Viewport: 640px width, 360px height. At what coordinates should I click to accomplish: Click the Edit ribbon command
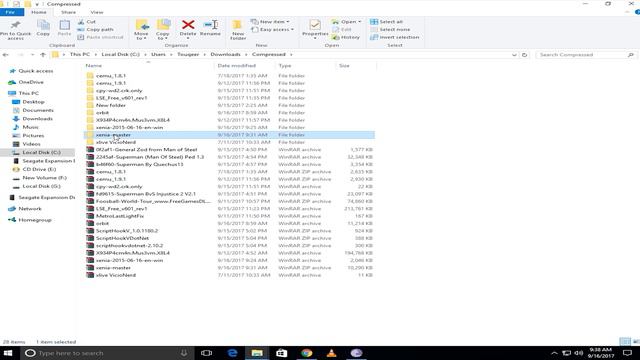(342, 29)
